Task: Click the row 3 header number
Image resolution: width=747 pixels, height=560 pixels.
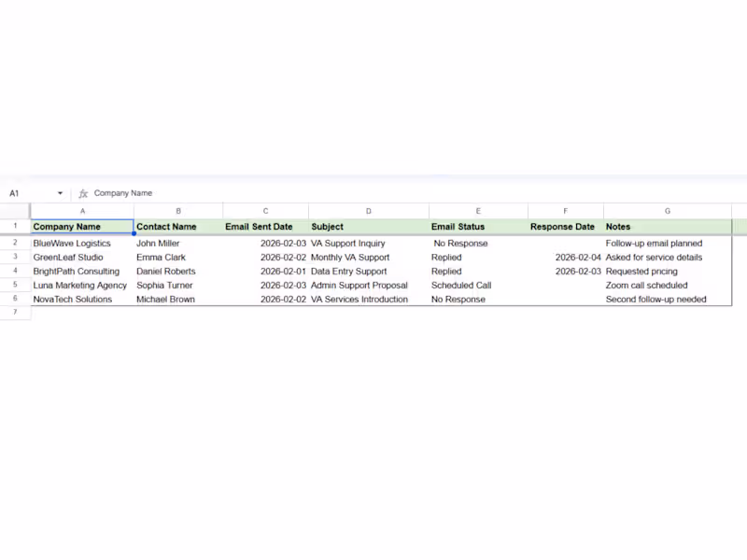Action: click(x=15, y=257)
